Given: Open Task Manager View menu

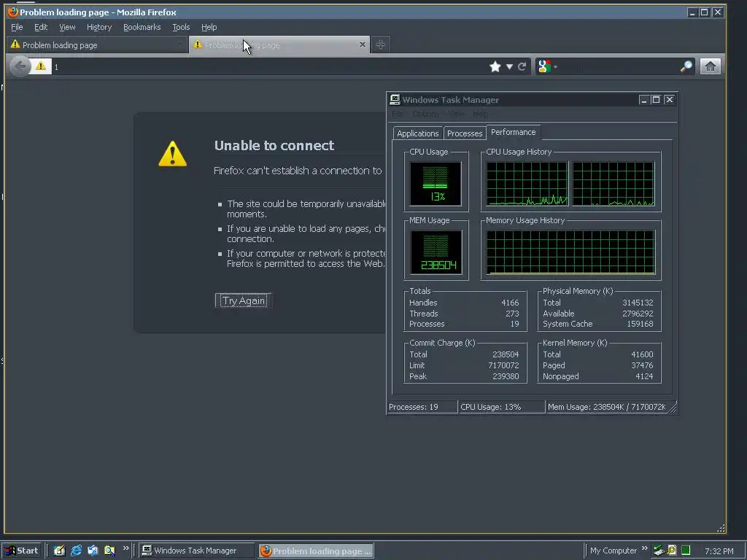Looking at the screenshot, I should coord(456,114).
